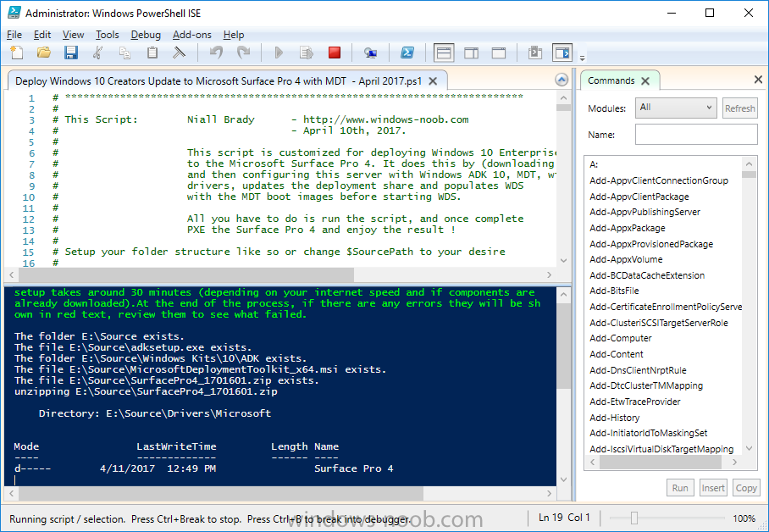Image resolution: width=769 pixels, height=532 pixels.
Task: Open the Help menu
Action: 234,35
